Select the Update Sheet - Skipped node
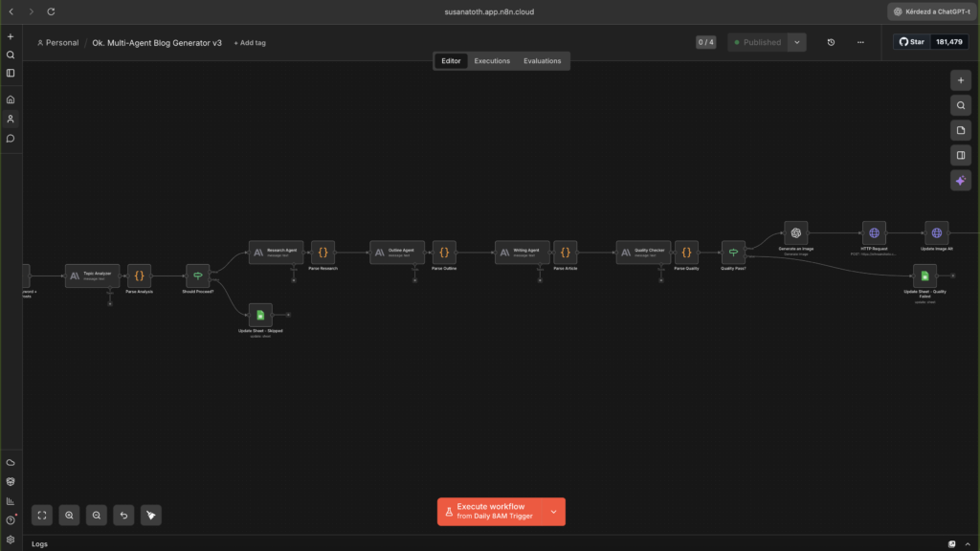Viewport: 980px width, 551px height. click(x=259, y=315)
